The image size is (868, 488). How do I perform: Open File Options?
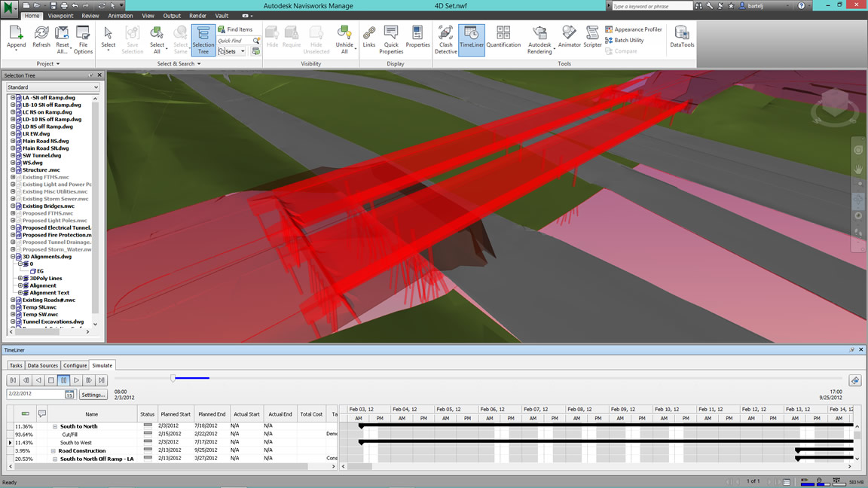point(83,38)
